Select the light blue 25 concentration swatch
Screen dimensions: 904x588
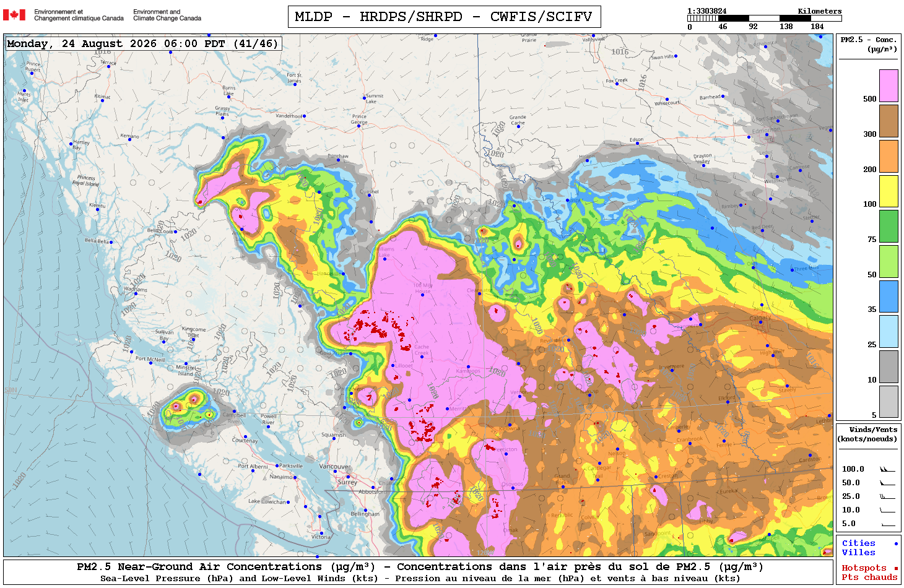(x=889, y=331)
